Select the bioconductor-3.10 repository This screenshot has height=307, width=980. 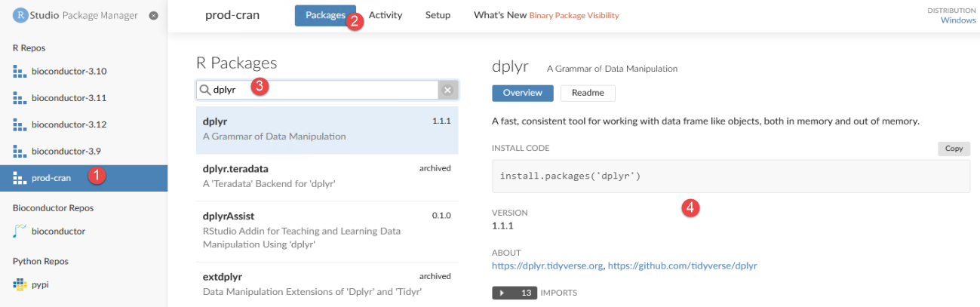[83, 72]
